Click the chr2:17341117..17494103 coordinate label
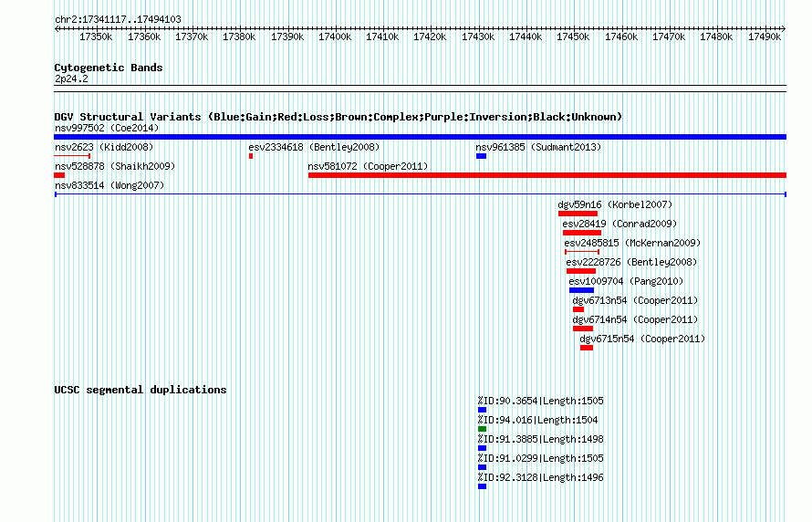 click(118, 20)
